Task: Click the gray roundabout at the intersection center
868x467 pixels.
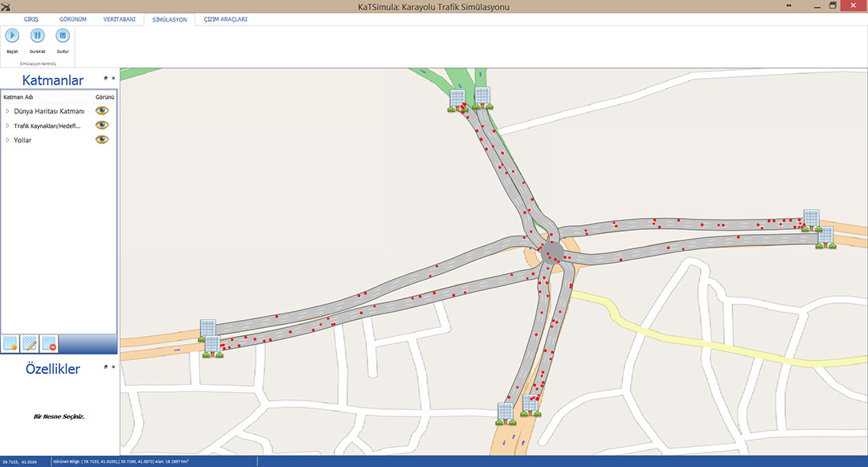Action: [x=553, y=250]
